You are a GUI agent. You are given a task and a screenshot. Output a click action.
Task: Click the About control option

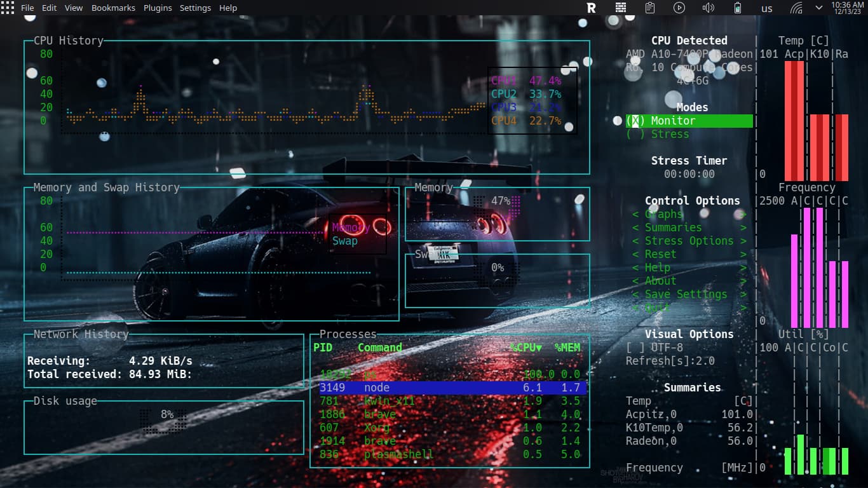689,281
